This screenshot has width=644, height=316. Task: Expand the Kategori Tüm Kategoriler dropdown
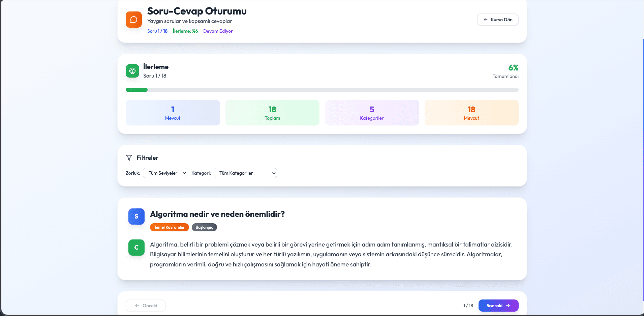click(245, 173)
